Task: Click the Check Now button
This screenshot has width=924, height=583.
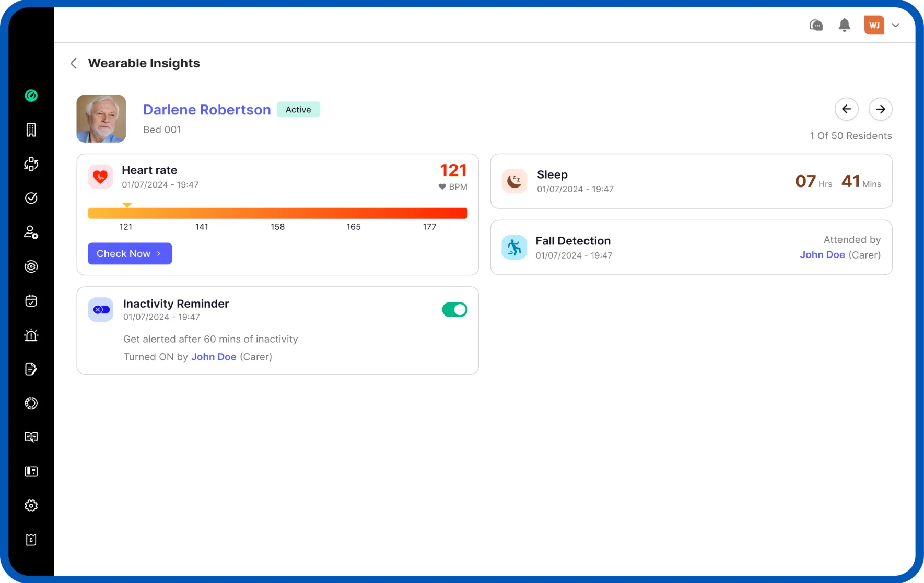Action: point(130,253)
